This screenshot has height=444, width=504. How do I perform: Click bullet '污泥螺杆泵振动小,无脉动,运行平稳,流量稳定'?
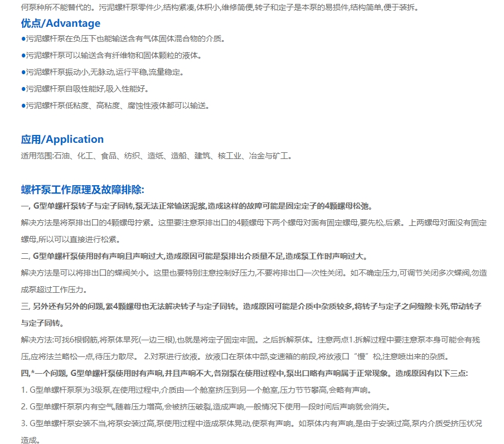(x=103, y=73)
